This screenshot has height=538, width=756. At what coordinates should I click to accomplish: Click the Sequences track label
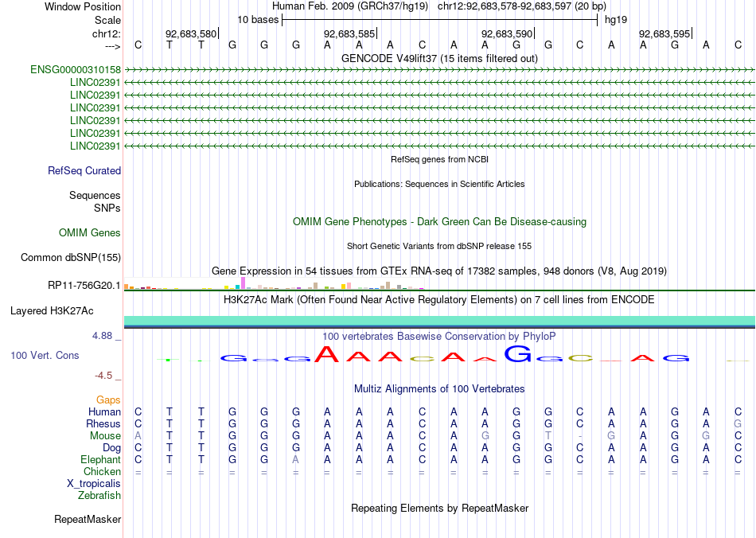(95, 195)
